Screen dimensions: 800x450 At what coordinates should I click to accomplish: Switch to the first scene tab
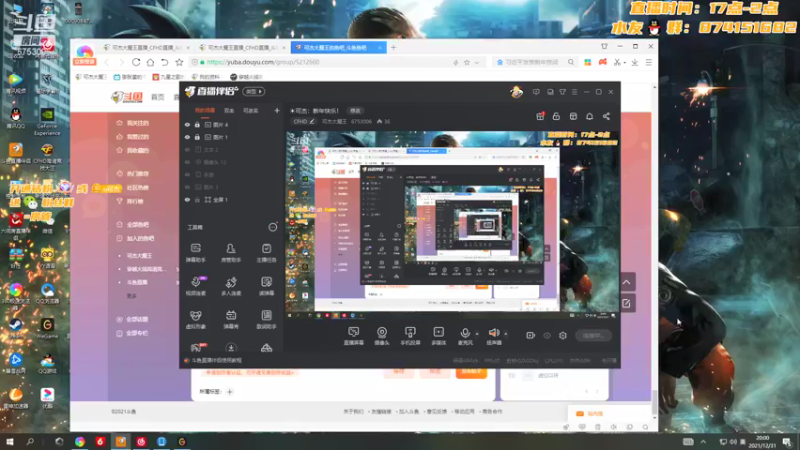pos(205,110)
